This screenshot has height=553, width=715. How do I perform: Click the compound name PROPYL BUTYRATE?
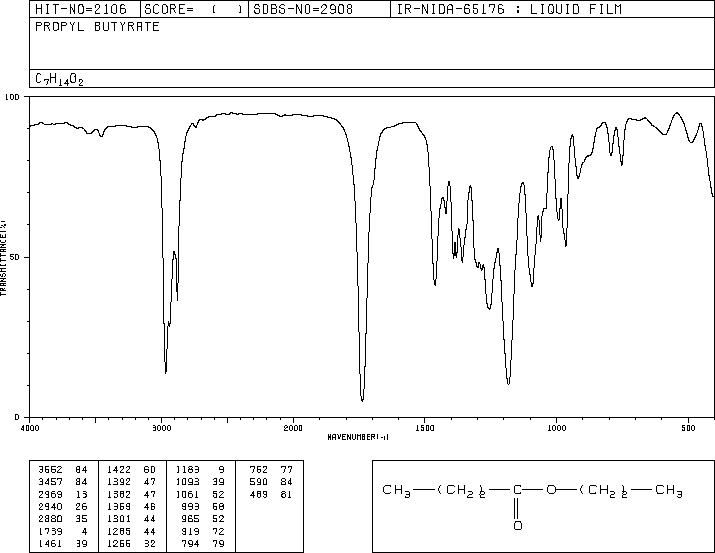point(97,26)
